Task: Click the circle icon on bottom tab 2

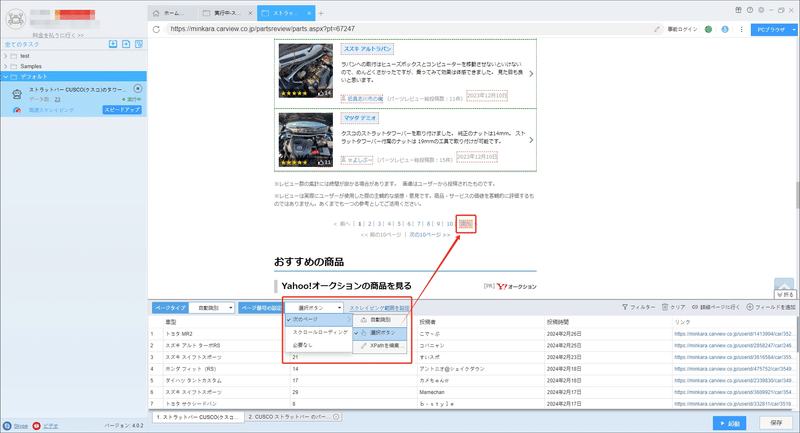Action: (x=336, y=417)
